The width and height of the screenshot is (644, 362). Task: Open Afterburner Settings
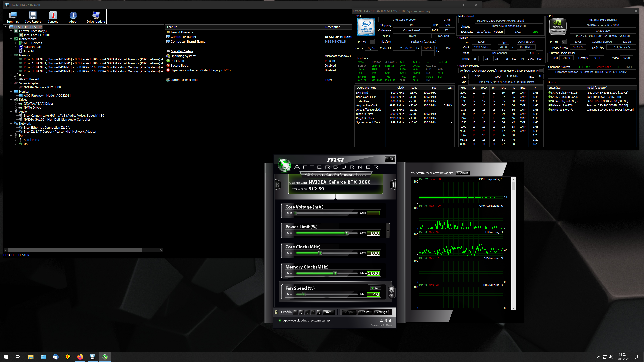381,312
